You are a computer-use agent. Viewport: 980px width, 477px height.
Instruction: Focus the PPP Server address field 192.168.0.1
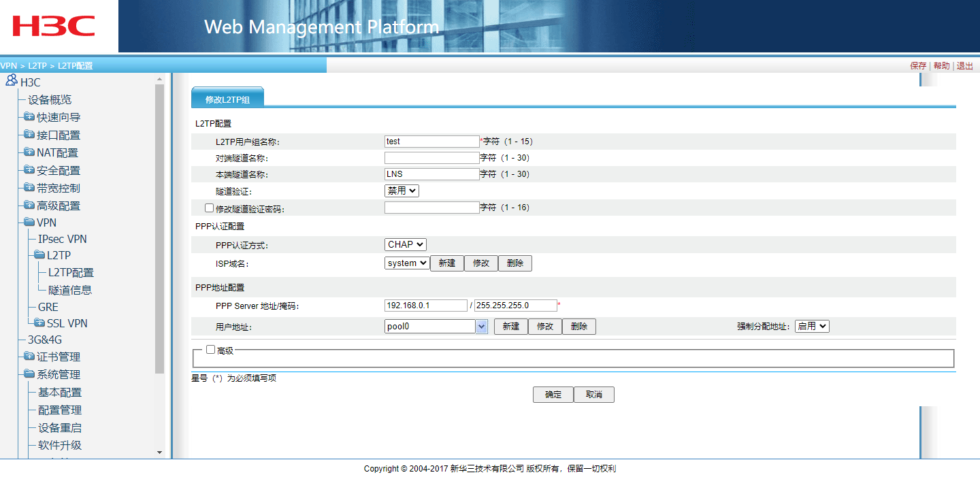tap(426, 306)
